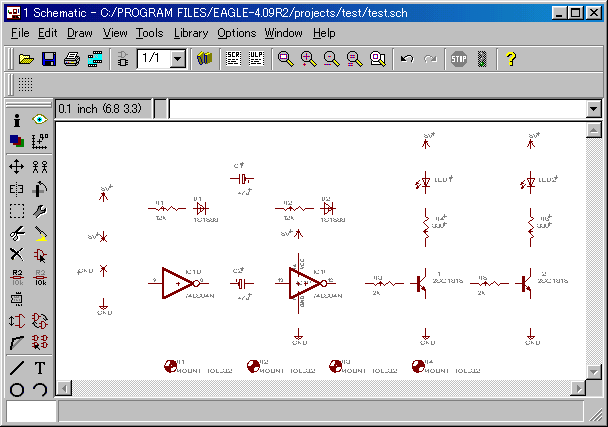Select the Delete X tool
The width and height of the screenshot is (608, 427).
click(x=17, y=255)
